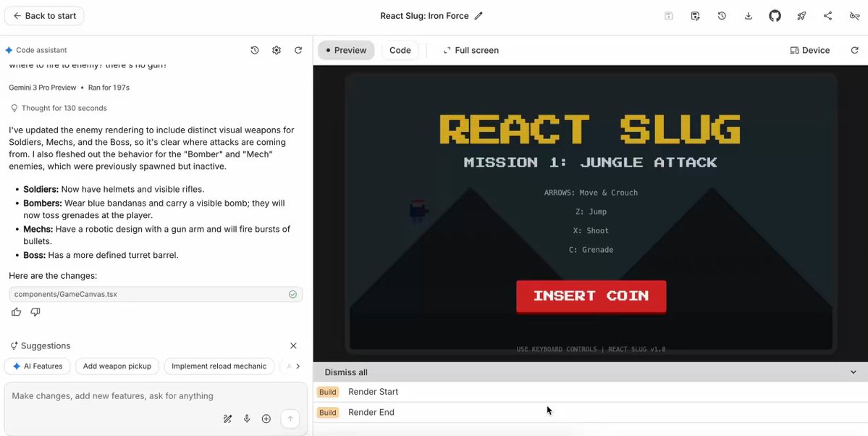Edit the project title with the pencil icon
The image size is (868, 436).
point(479,16)
